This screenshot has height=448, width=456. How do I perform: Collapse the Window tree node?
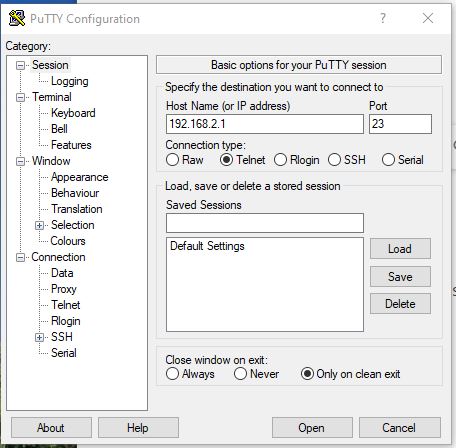20,161
